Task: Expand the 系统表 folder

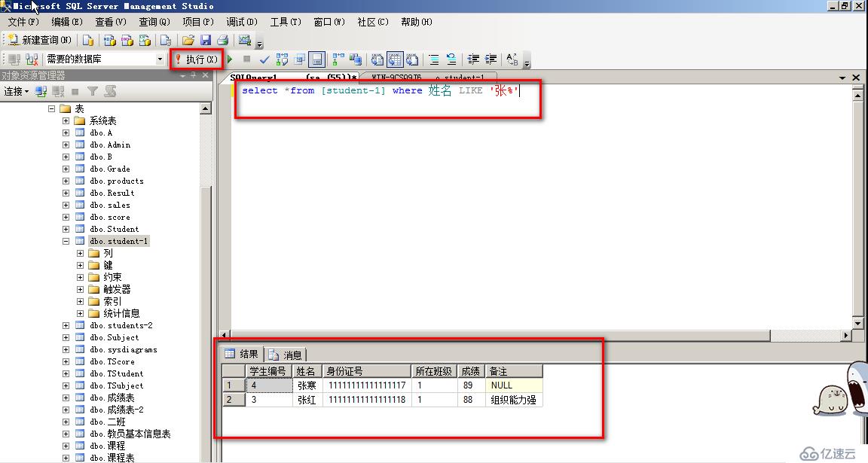Action: (66, 121)
